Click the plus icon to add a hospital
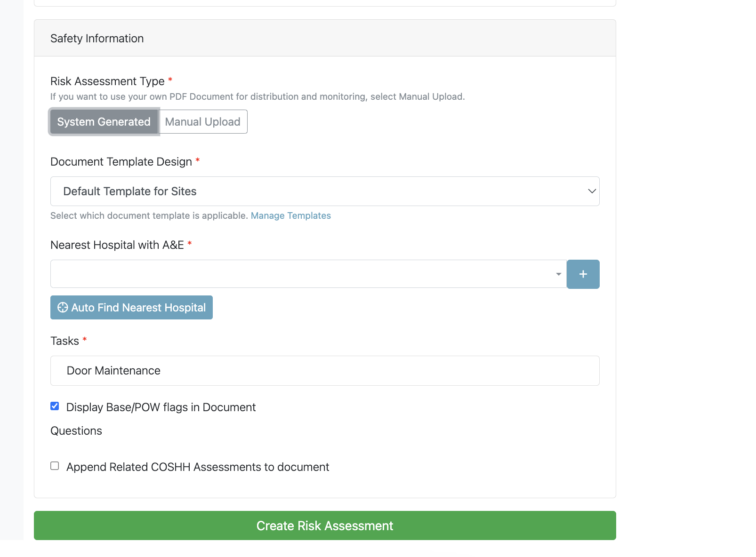Image resolution: width=756 pixels, height=557 pixels. pos(583,274)
